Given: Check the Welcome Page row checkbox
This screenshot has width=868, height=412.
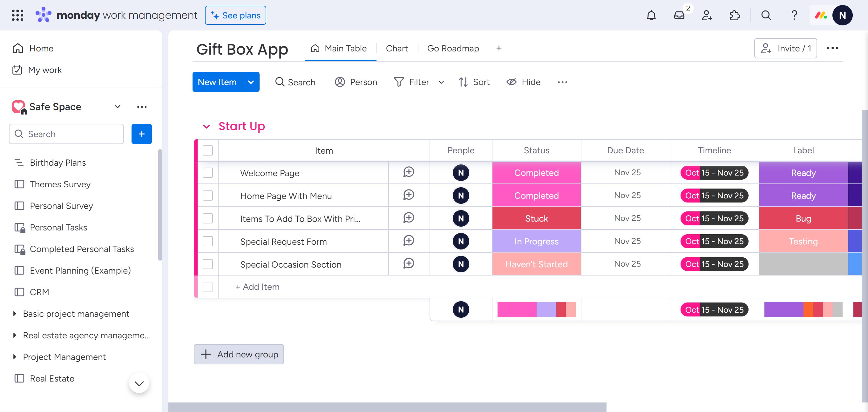Looking at the screenshot, I should (207, 173).
